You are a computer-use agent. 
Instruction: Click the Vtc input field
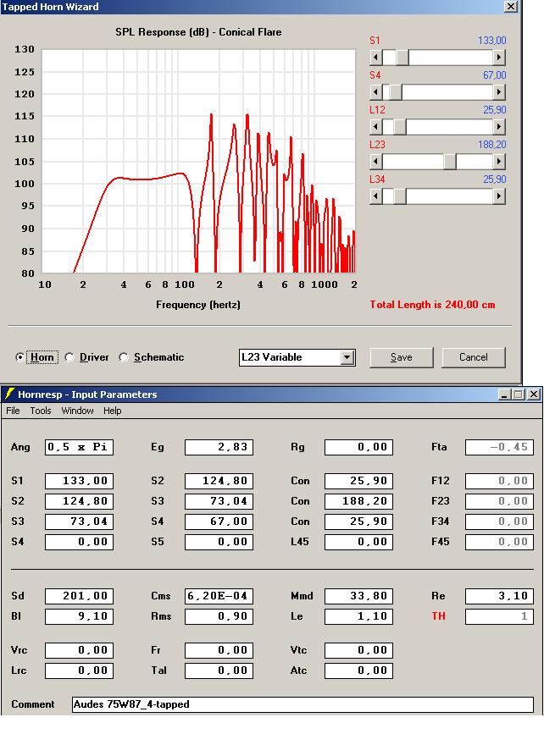pos(358,650)
